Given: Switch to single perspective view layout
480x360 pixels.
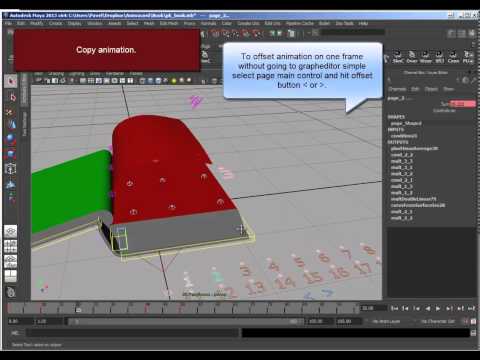Looking at the screenshot, I should [x=11, y=231].
